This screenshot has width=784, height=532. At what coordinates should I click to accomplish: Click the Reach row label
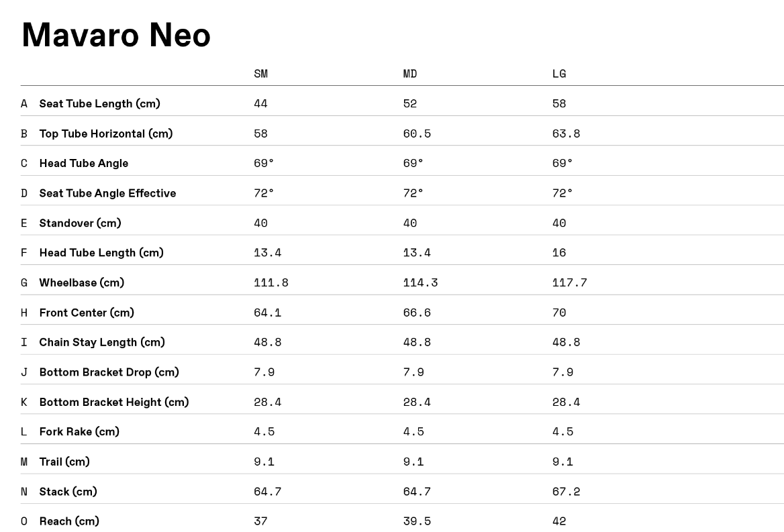click(x=69, y=521)
